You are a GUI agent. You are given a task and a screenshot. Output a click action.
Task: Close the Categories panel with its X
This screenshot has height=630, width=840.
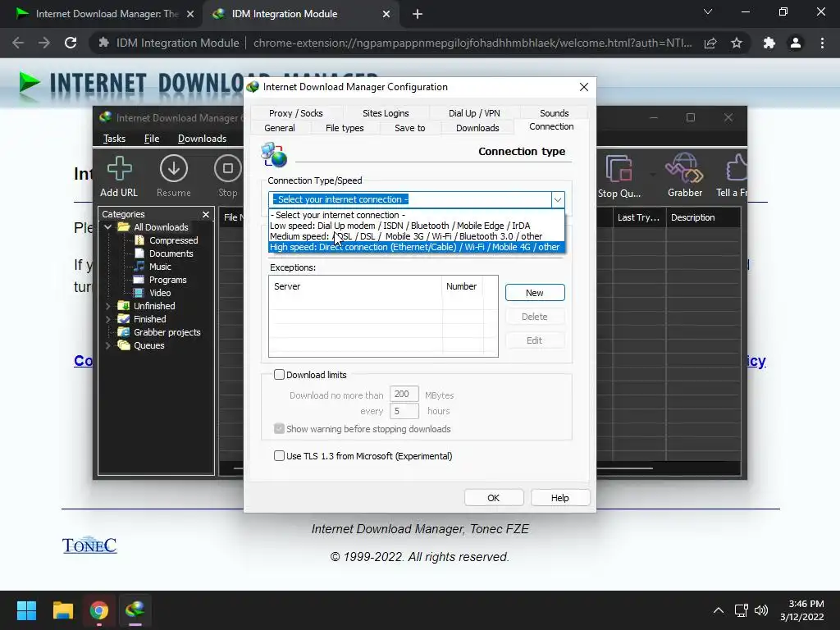(x=206, y=214)
